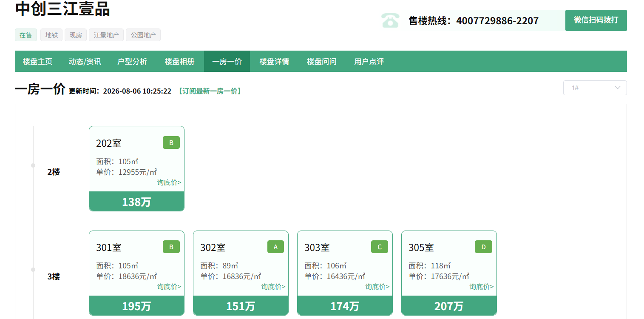644x319 pixels.
Task: Click the 174万 price bar
Action: pyautogui.click(x=345, y=306)
